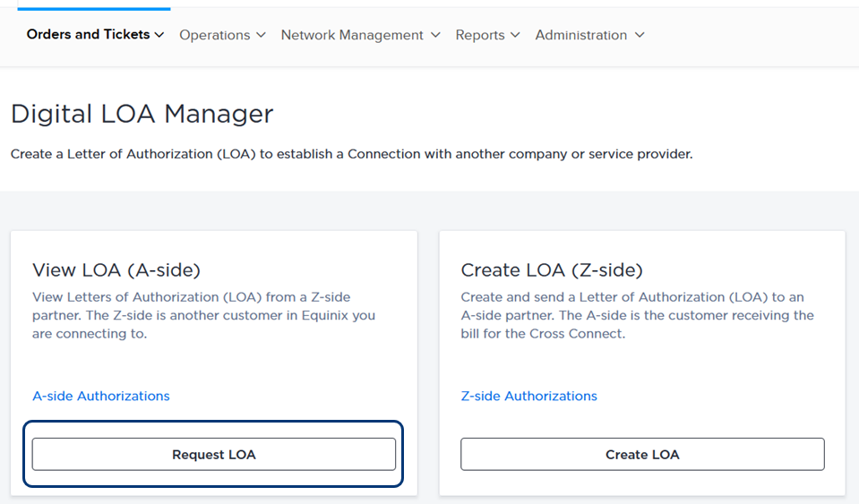Image resolution: width=859 pixels, height=504 pixels.
Task: Open the Orders and Tickets menu
Action: point(95,35)
